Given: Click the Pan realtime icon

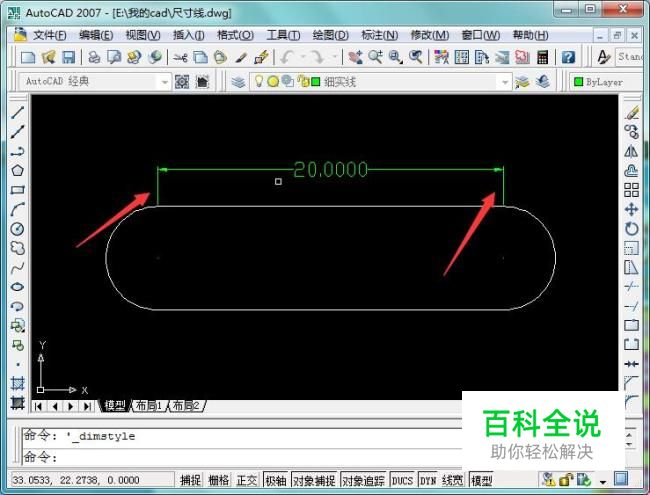Looking at the screenshot, I should 355,57.
